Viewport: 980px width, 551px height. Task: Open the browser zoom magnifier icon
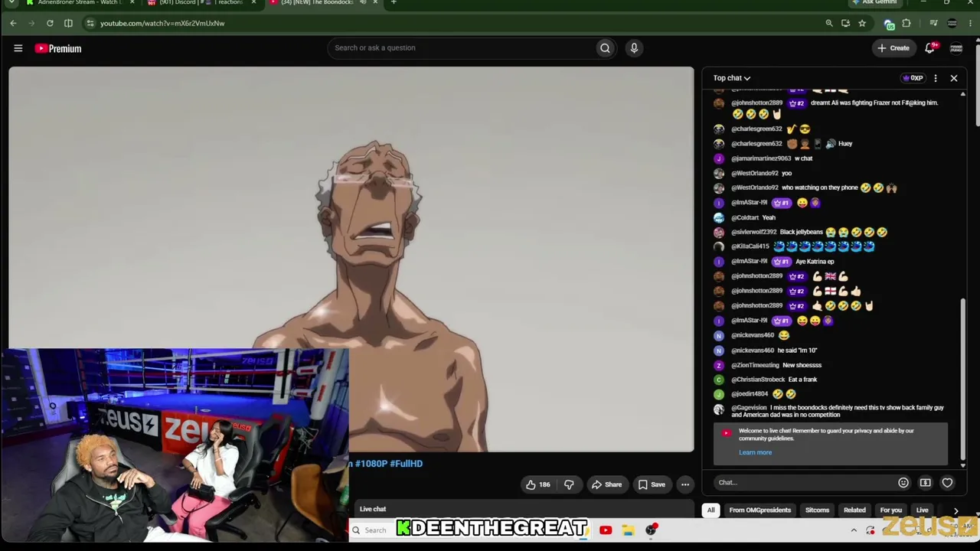pyautogui.click(x=829, y=23)
